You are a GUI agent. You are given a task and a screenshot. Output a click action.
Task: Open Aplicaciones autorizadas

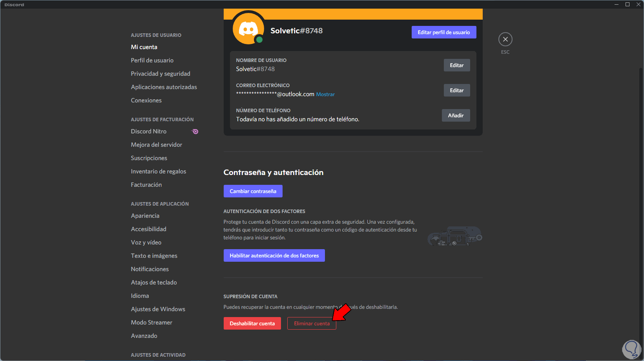click(x=164, y=87)
